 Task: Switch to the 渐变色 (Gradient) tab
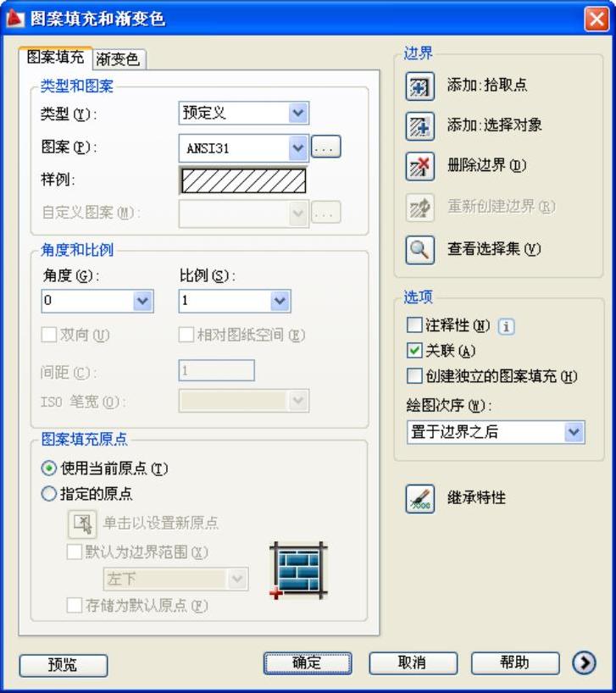point(119,59)
